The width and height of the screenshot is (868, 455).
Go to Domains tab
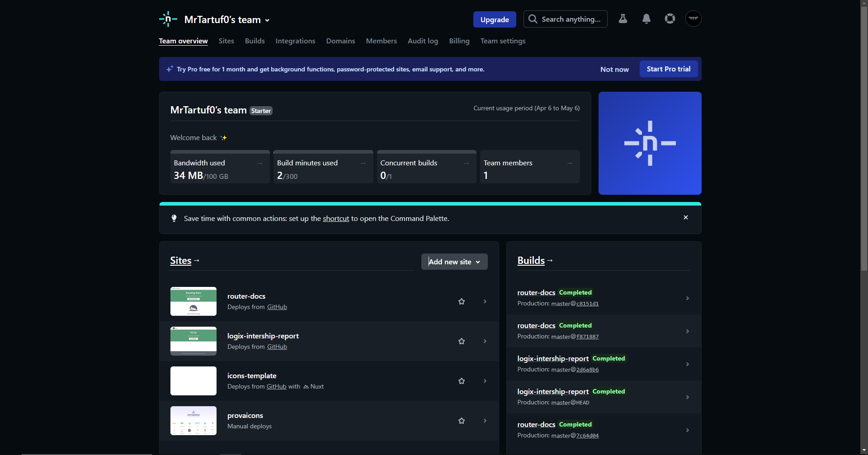pyautogui.click(x=341, y=41)
